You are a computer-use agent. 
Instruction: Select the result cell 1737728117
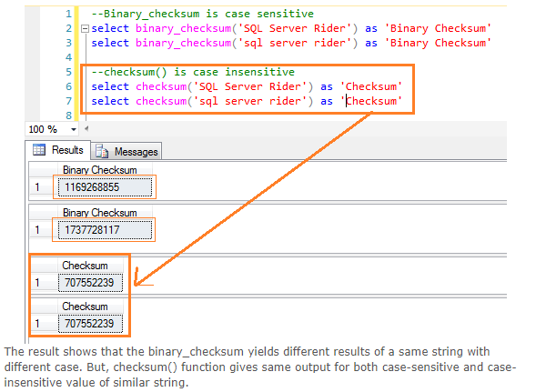click(x=105, y=230)
